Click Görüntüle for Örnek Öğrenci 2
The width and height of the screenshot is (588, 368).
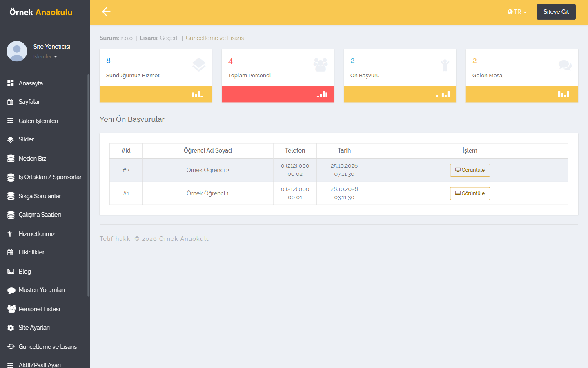point(470,170)
